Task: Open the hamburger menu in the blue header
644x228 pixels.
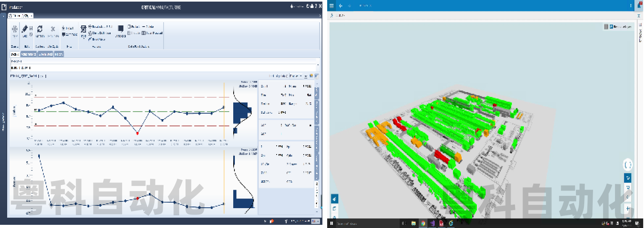Action: (332, 6)
